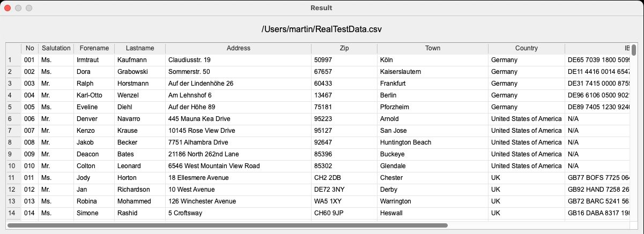The width and height of the screenshot is (644, 234).
Task: Click 21186 North 262nd Lane cell
Action: click(x=239, y=154)
